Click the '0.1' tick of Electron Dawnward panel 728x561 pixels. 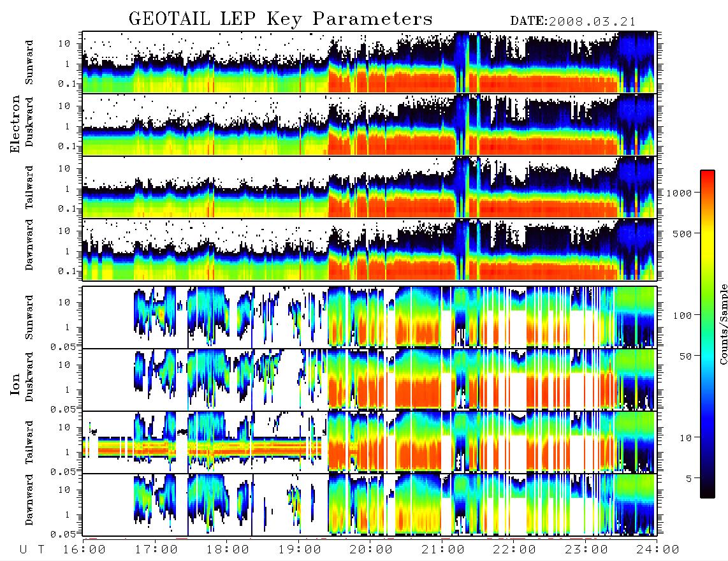coord(67,271)
